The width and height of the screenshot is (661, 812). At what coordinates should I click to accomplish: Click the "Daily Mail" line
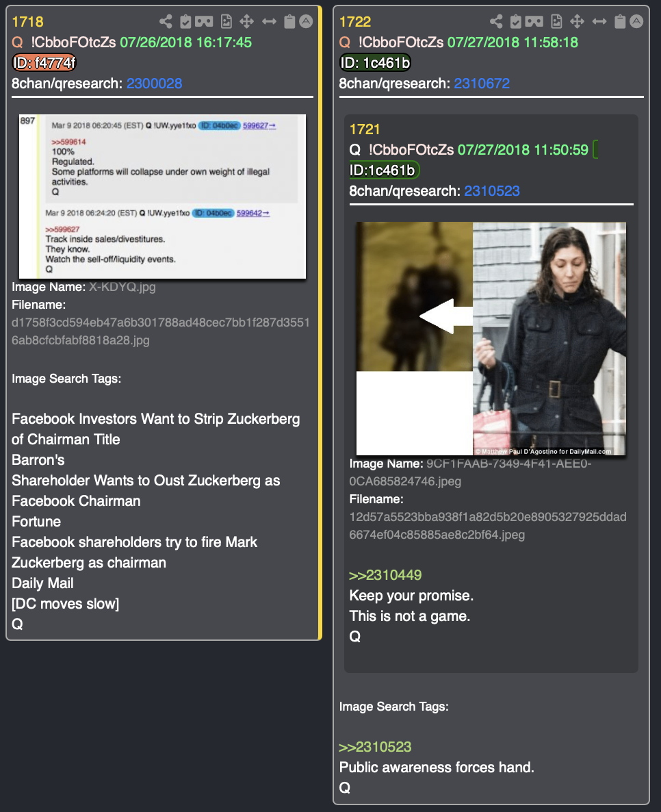(x=42, y=583)
